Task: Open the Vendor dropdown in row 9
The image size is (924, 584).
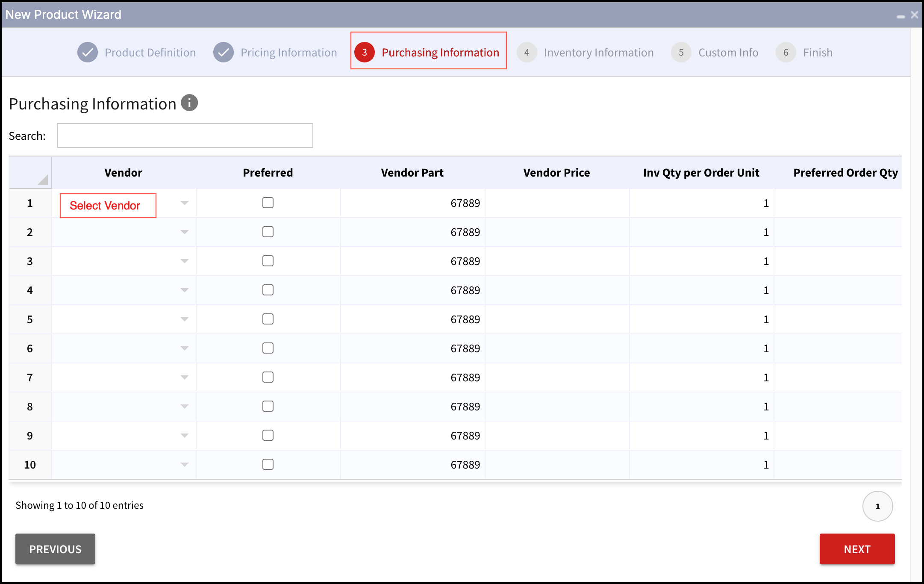Action: (x=185, y=436)
